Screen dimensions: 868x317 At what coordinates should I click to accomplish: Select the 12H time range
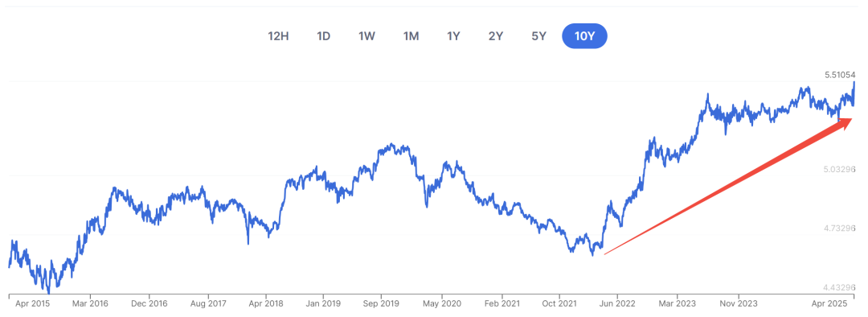pyautogui.click(x=278, y=36)
